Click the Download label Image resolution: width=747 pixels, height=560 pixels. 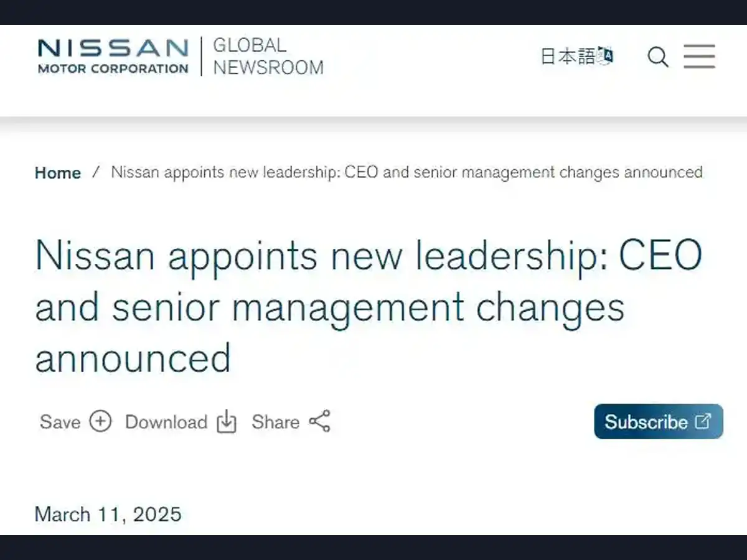166,422
